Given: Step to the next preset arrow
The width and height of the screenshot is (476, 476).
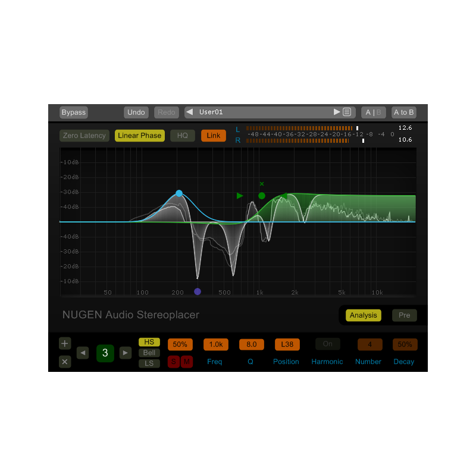Looking at the screenshot, I should tap(337, 112).
